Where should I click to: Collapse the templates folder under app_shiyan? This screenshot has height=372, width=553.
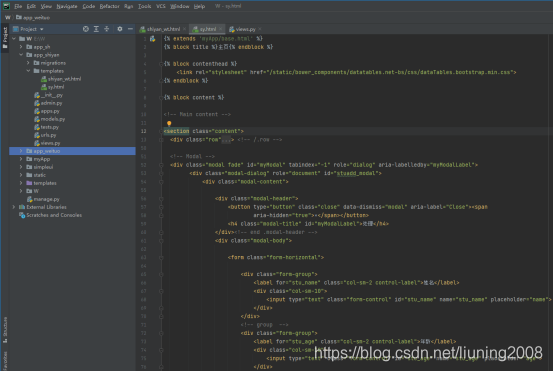(28, 71)
